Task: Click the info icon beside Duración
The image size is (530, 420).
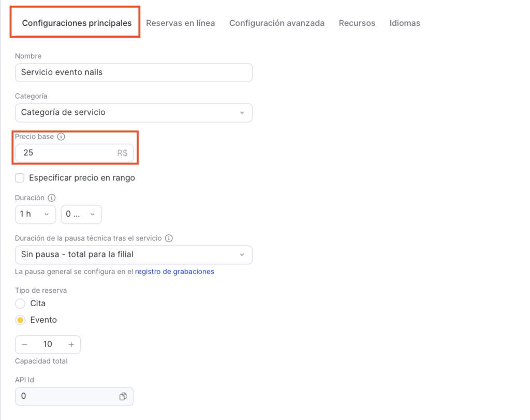Action: coord(51,198)
